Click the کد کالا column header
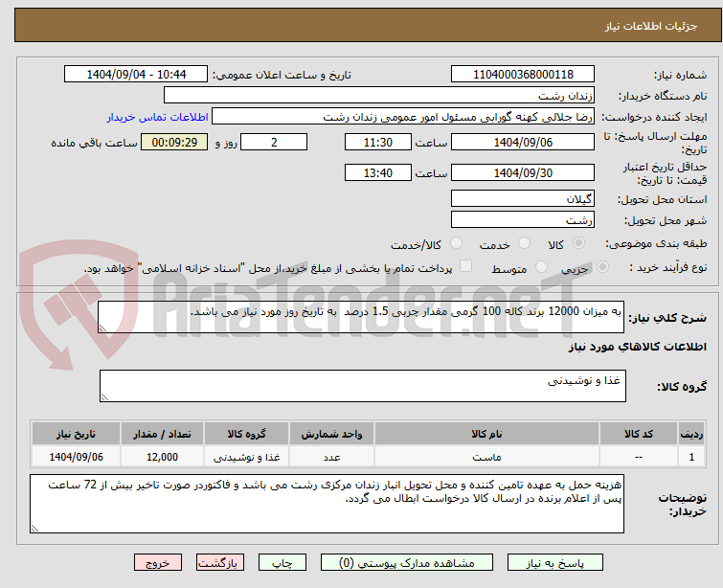This screenshot has width=723, height=588. tap(638, 434)
